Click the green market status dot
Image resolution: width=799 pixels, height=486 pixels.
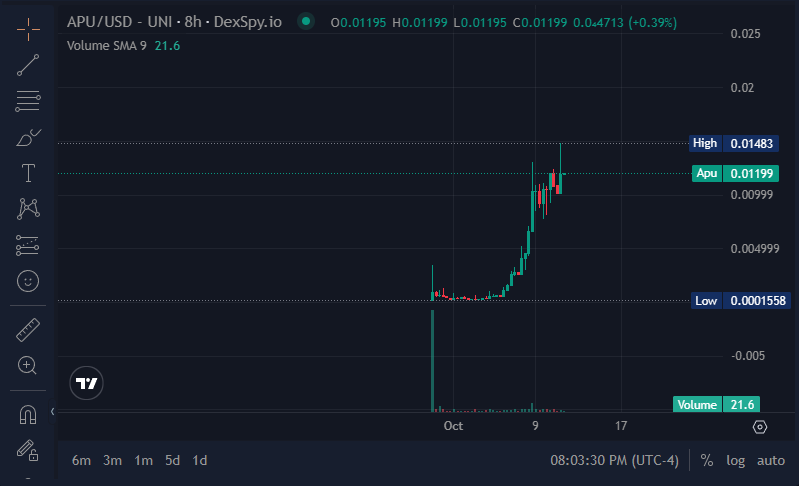click(x=306, y=21)
